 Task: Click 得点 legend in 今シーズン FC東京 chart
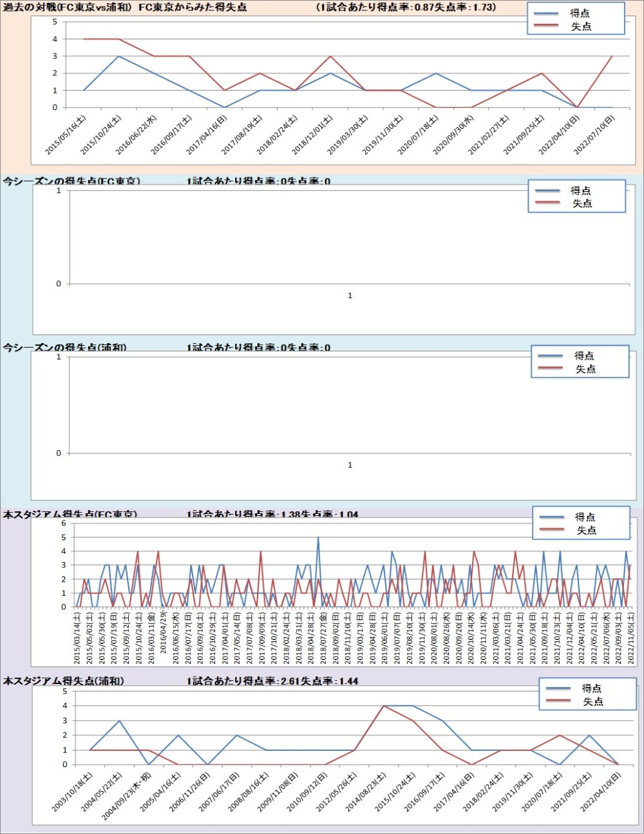point(580,191)
